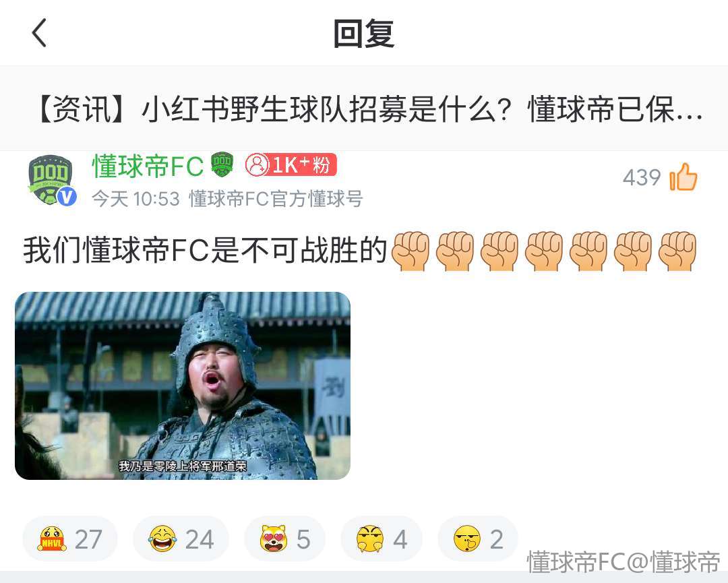Tap the comment text 我们懂球帝FC是不可战胜的
728x583 pixels.
pyautogui.click(x=205, y=251)
